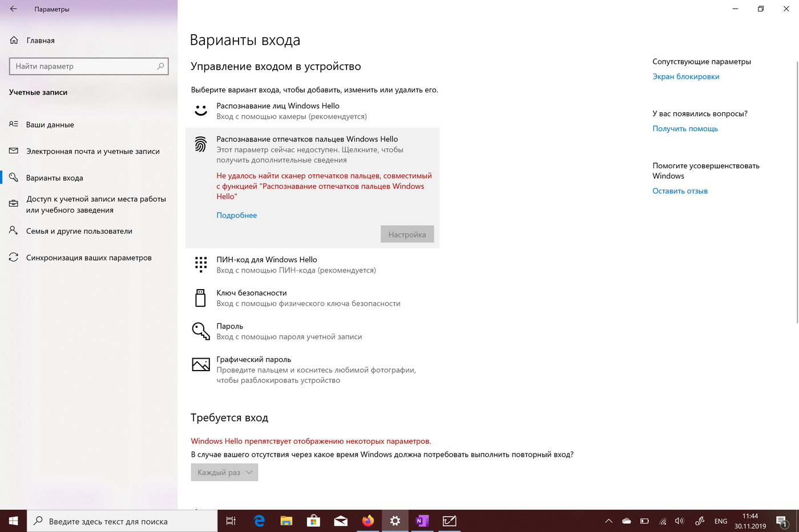Click the battery tray icon
The height and width of the screenshot is (532, 799).
(644, 521)
